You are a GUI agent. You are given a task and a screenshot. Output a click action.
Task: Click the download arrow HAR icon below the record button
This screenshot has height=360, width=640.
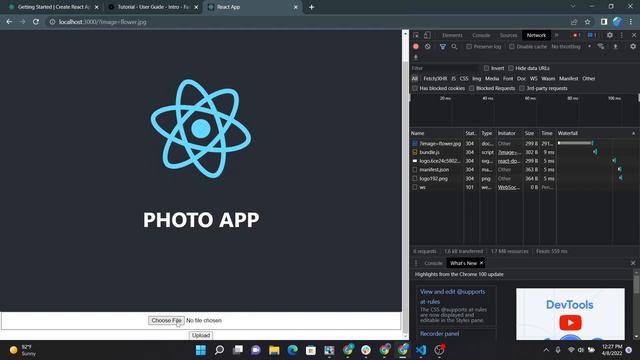pos(416,57)
